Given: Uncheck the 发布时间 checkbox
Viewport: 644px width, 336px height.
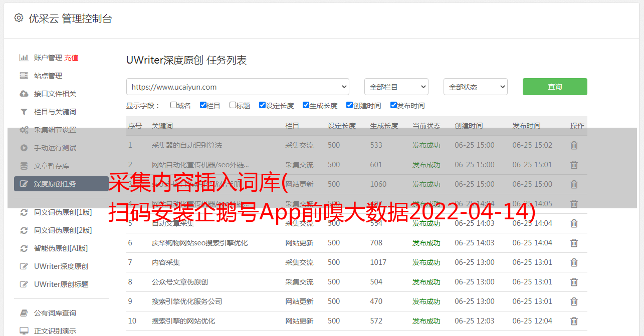Looking at the screenshot, I should pos(393,105).
